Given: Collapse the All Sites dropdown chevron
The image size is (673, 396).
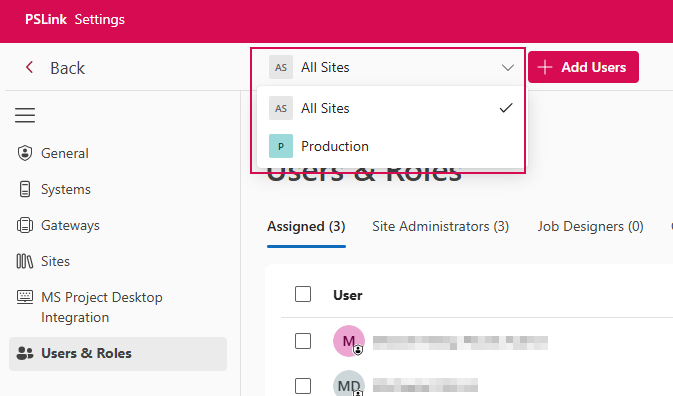Looking at the screenshot, I should pyautogui.click(x=508, y=68).
